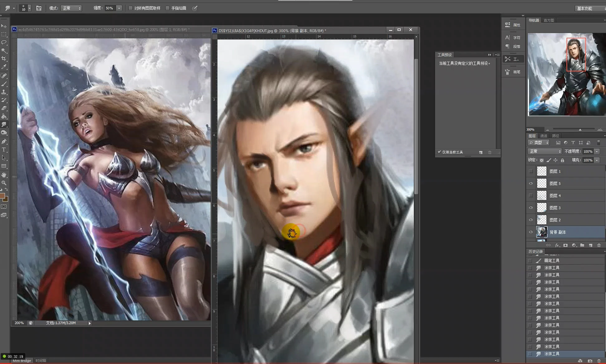Hide 图层 3 with eye icon
This screenshot has width=606, height=364.
tap(531, 208)
